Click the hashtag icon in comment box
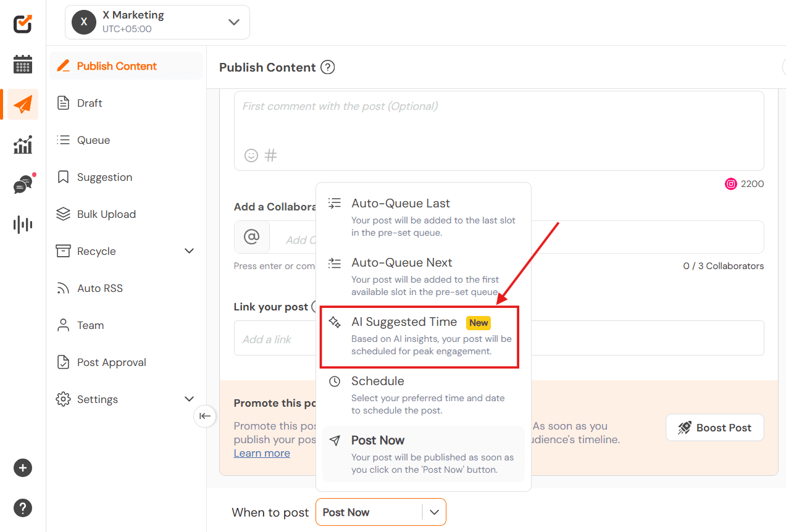The height and width of the screenshot is (532, 786). pyautogui.click(x=271, y=156)
